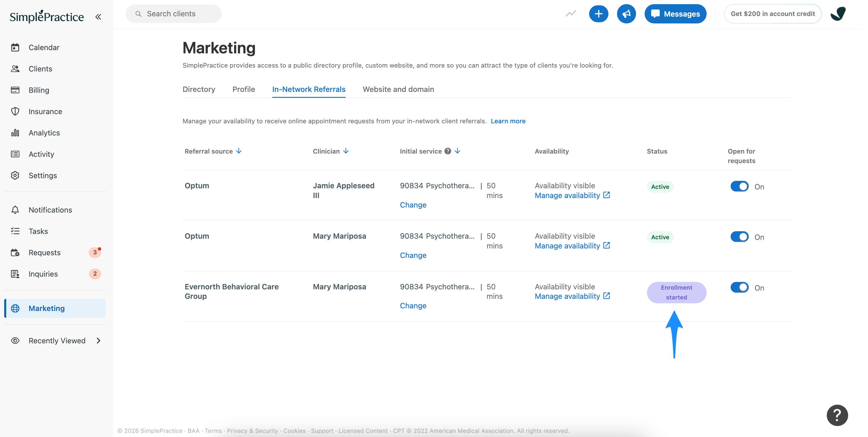Expand Recently Viewed chevron

[98, 341]
